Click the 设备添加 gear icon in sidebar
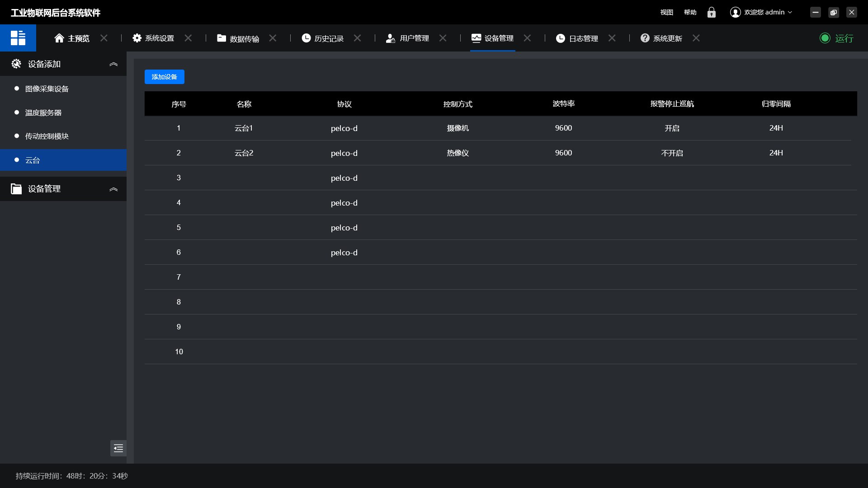Image resolution: width=868 pixels, height=488 pixels. 16,64
